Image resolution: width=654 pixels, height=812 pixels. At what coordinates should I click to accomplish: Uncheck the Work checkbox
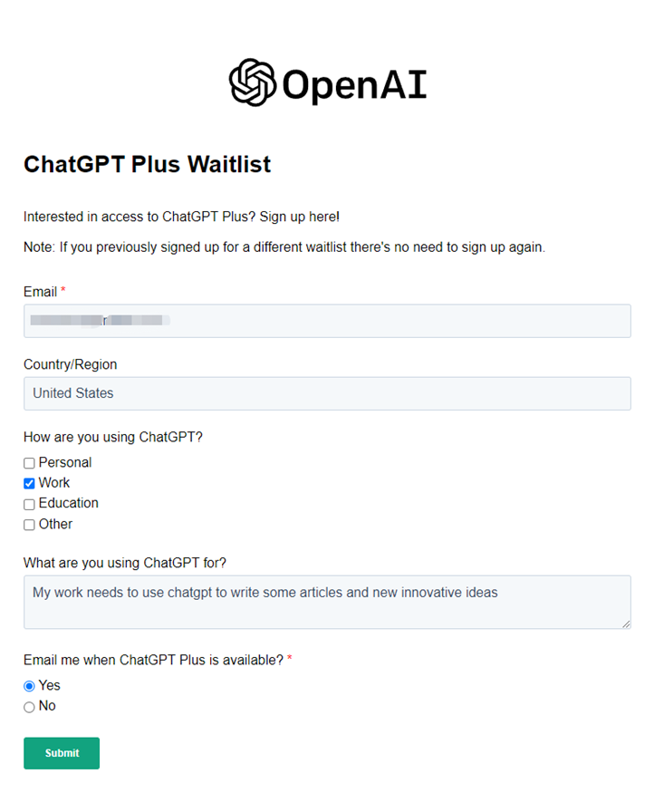(x=30, y=483)
